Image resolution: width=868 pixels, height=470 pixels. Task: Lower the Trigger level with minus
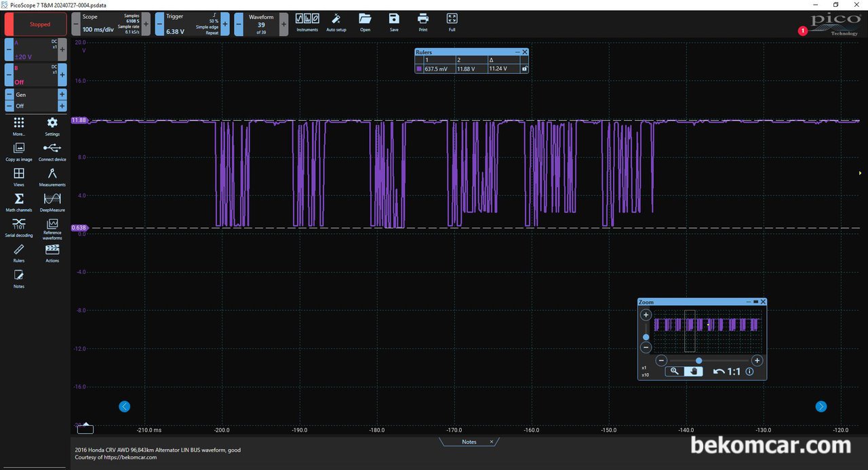[x=159, y=24]
